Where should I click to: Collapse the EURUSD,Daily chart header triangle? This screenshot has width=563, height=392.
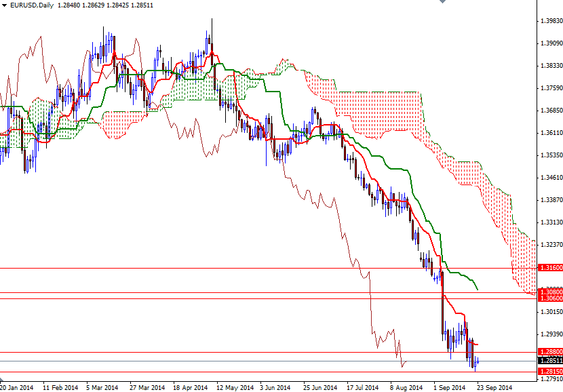(x=5, y=5)
